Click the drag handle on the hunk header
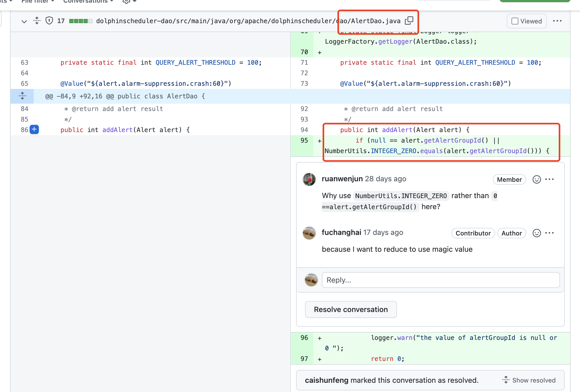The height and width of the screenshot is (392, 580). [x=22, y=96]
